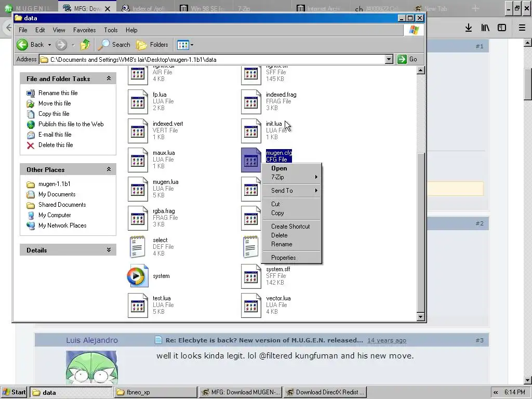Open the Favorites menu
Viewport: 532px width, 399px height.
click(x=85, y=30)
